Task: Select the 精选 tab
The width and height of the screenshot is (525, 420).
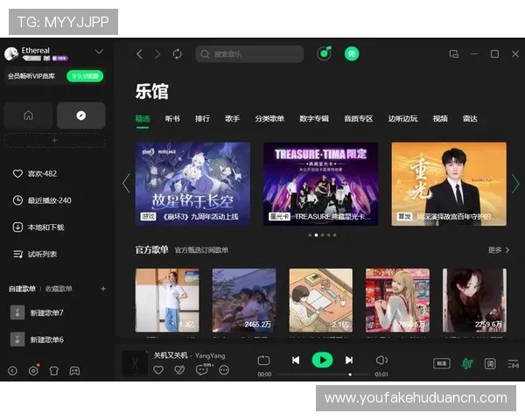Action: (x=143, y=119)
